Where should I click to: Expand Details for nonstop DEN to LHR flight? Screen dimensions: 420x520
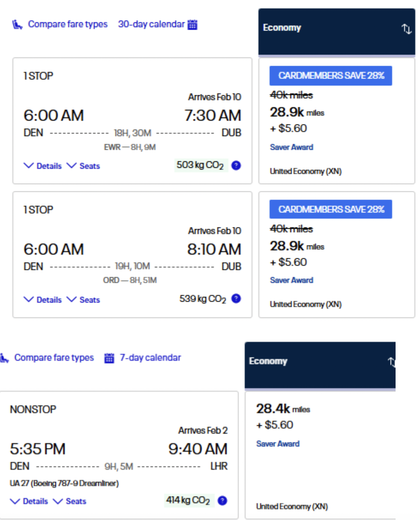(29, 501)
